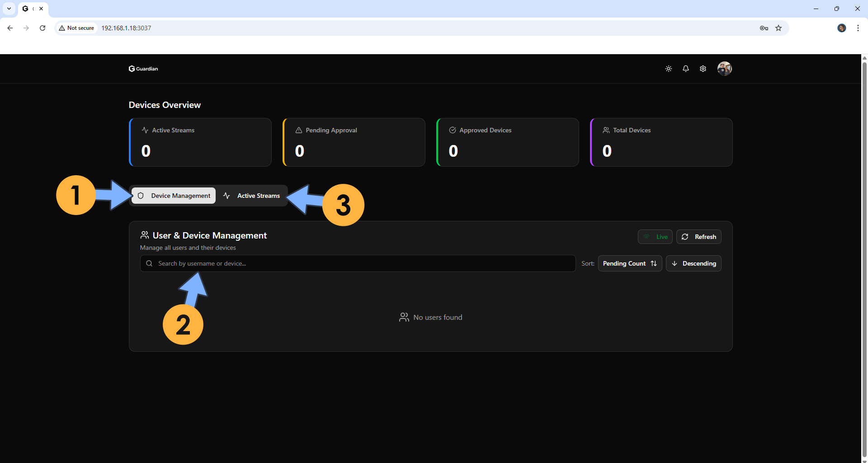Image resolution: width=868 pixels, height=463 pixels.
Task: Click the user avatar in Guardian header
Action: click(x=724, y=69)
